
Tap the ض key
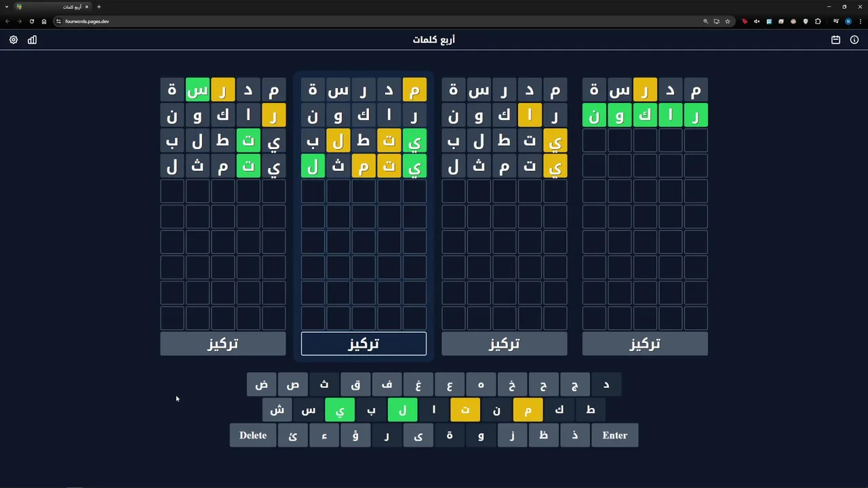262,384
